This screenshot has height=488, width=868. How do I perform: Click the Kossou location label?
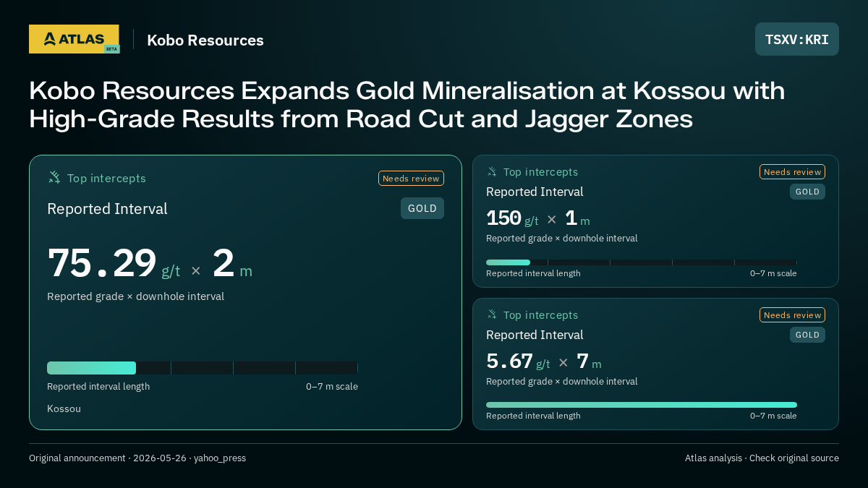64,408
